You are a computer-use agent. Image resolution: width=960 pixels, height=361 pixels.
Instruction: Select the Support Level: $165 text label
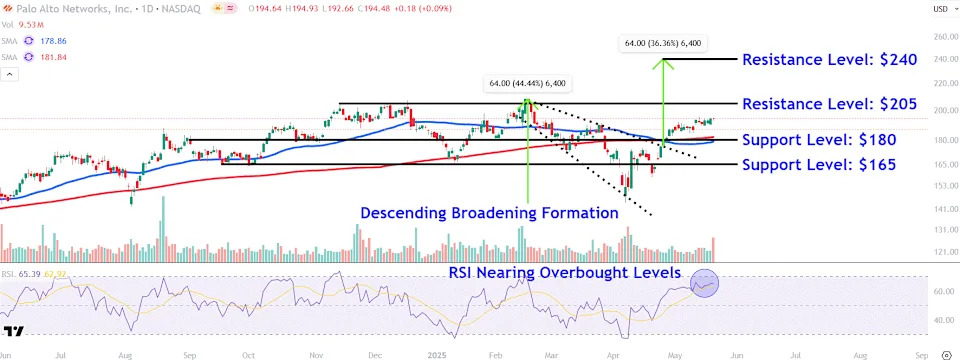(819, 165)
